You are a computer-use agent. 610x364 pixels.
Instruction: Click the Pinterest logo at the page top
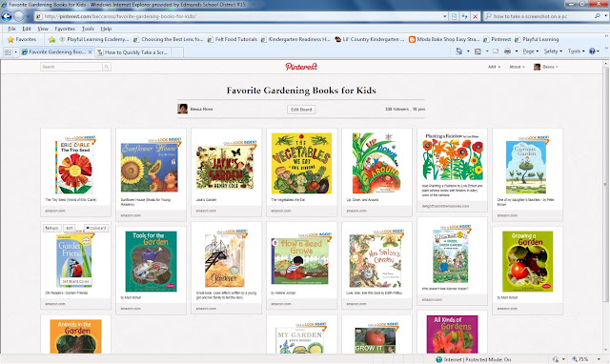[x=301, y=67]
